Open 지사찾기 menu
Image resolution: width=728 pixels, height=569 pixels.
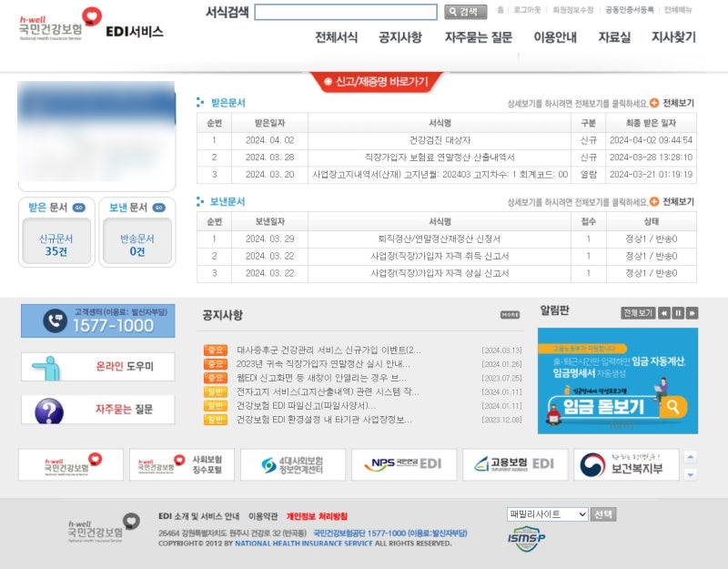point(673,37)
